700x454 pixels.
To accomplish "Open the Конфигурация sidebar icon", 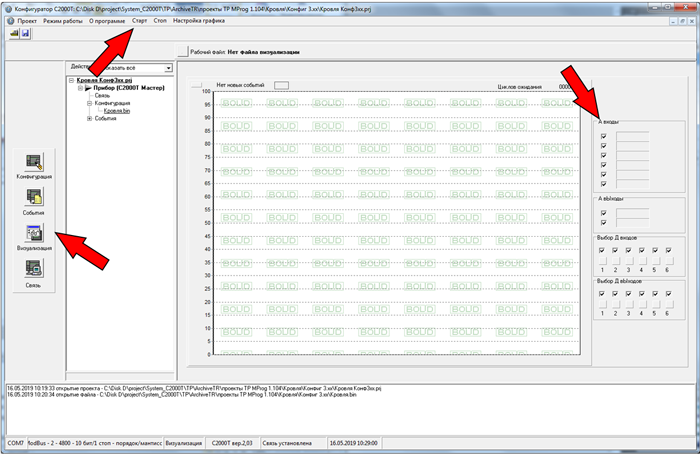I will point(34,161).
